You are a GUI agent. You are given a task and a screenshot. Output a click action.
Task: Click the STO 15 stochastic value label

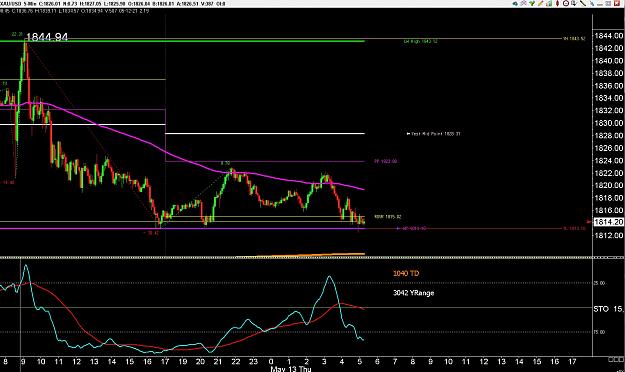pyautogui.click(x=608, y=309)
